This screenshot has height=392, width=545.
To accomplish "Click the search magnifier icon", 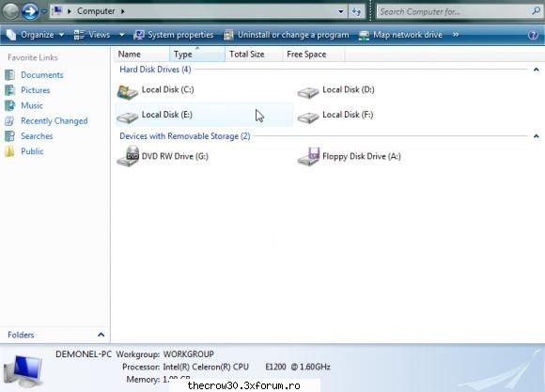I will pyautogui.click(x=536, y=11).
